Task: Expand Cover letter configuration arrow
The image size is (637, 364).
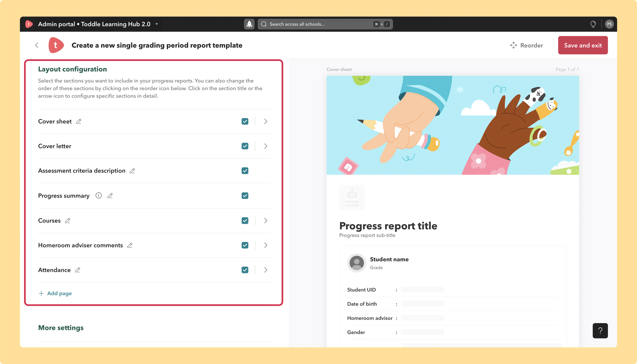Action: pos(266,146)
